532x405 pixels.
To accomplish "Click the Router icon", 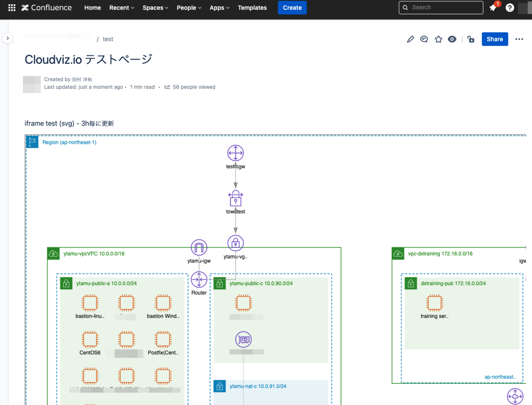I will (x=199, y=279).
